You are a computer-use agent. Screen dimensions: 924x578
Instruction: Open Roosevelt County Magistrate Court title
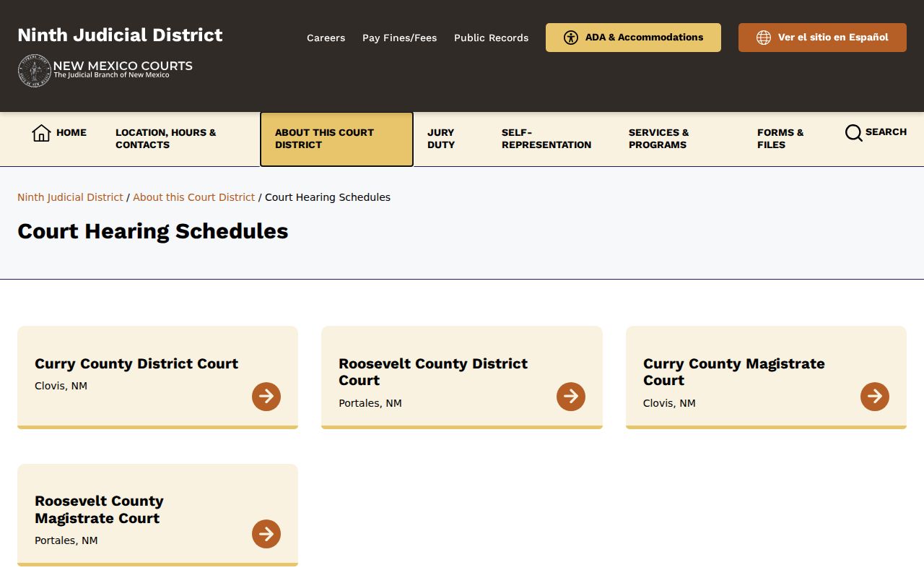[100, 509]
